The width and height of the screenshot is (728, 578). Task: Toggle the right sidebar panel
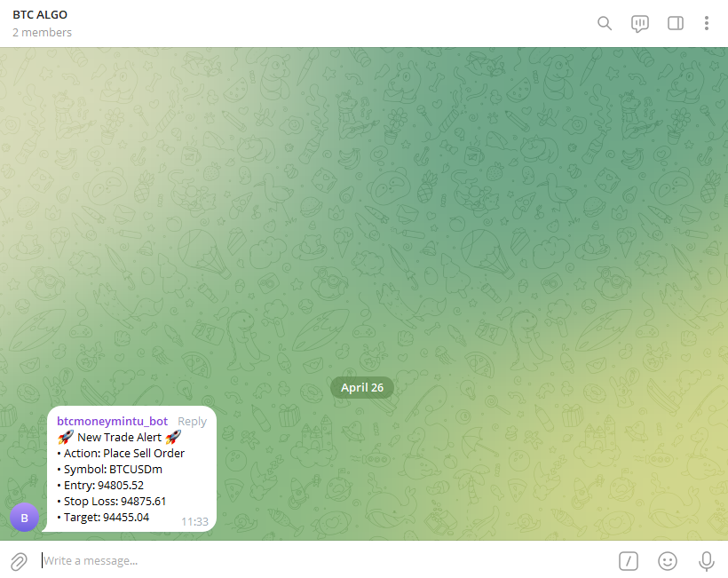(x=675, y=23)
